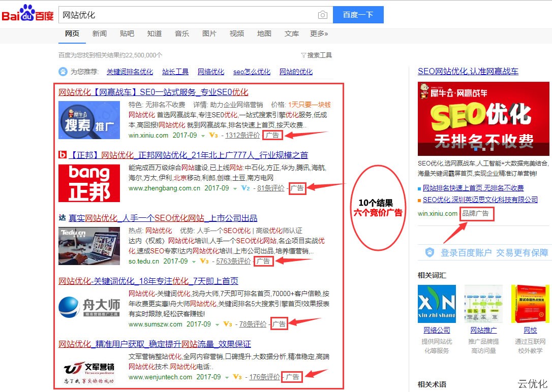
Task: Click the paw icon next to 登录百度账户
Action: click(430, 252)
